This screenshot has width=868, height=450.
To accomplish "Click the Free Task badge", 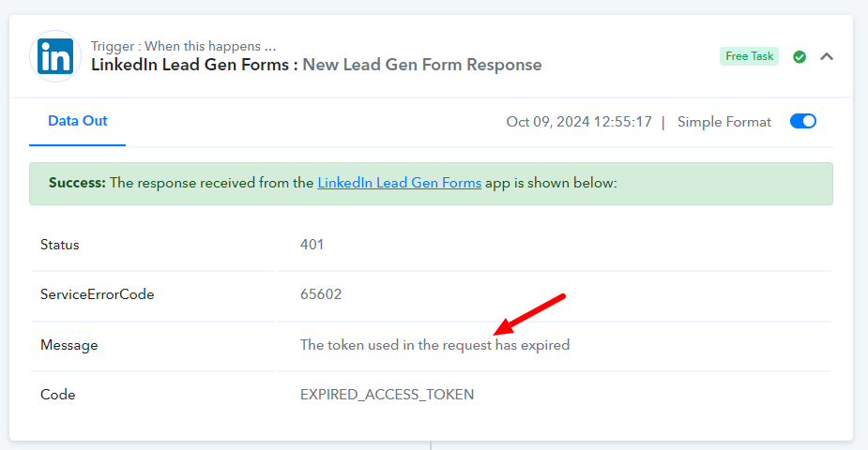I will coord(749,56).
